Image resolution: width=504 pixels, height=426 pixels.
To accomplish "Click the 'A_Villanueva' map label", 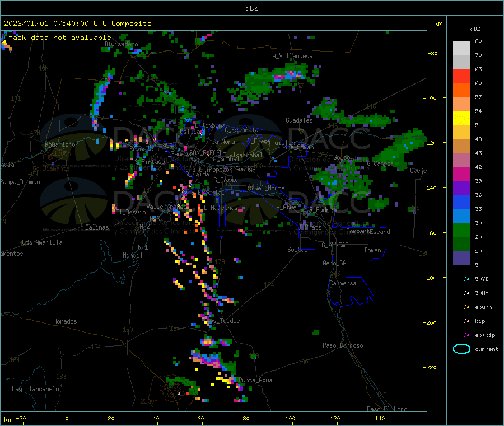I will pos(292,56).
